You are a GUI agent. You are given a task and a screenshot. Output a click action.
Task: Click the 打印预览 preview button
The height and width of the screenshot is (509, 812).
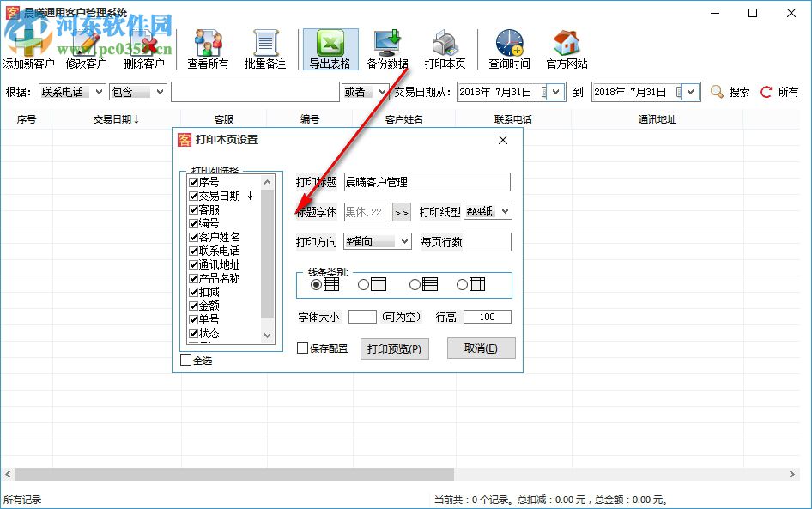(394, 348)
